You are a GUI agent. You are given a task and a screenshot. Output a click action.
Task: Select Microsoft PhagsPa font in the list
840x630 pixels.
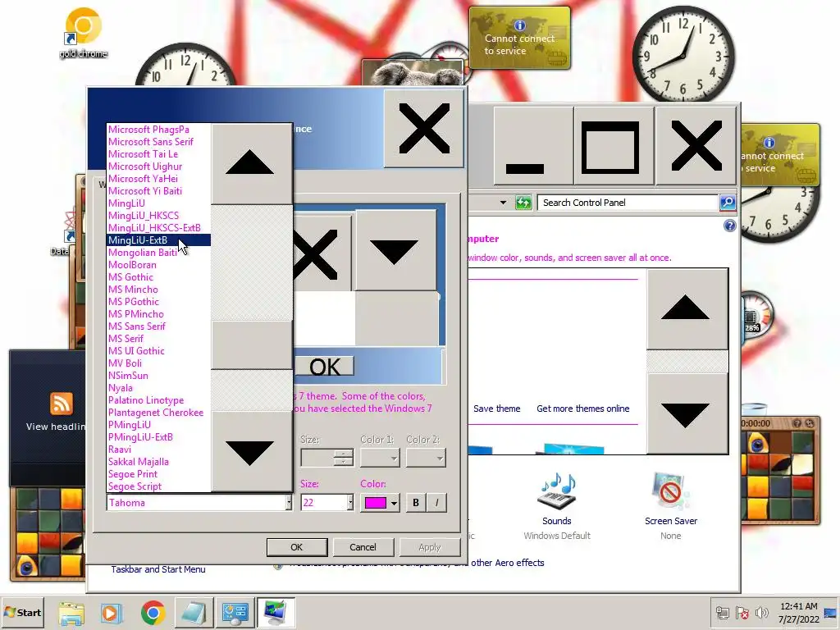pos(158,130)
